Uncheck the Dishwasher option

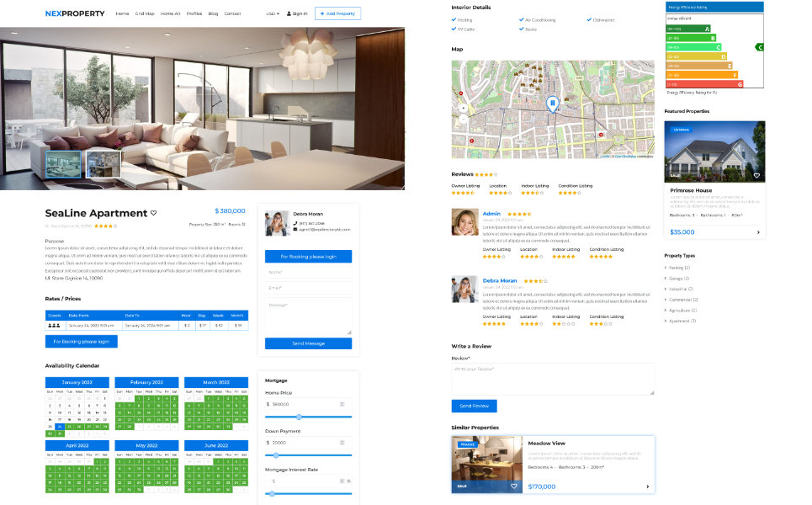click(x=589, y=19)
